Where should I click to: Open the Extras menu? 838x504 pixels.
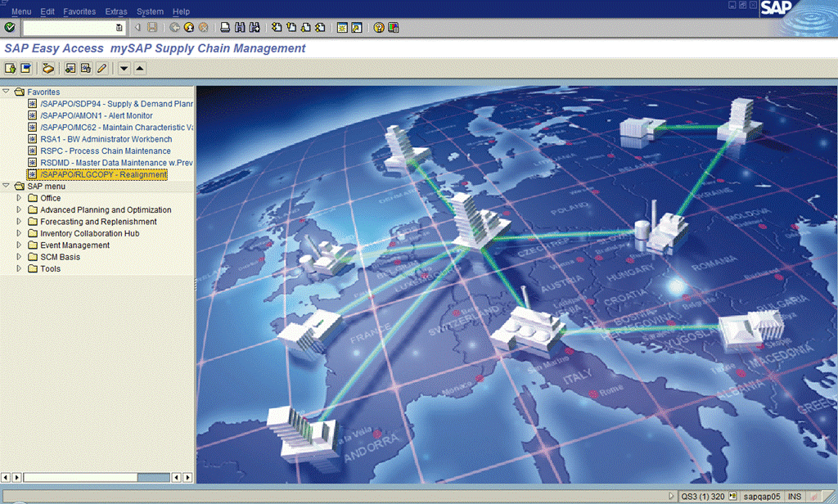(x=116, y=11)
